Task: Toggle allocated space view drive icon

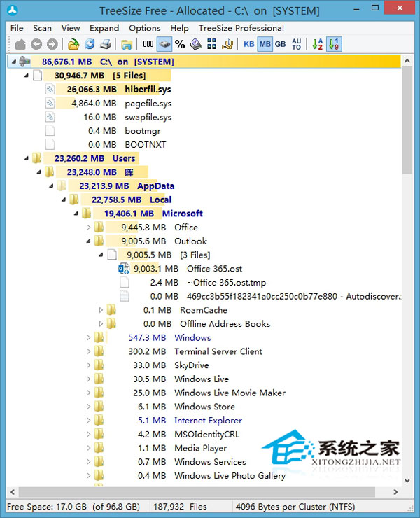Action: [x=164, y=44]
